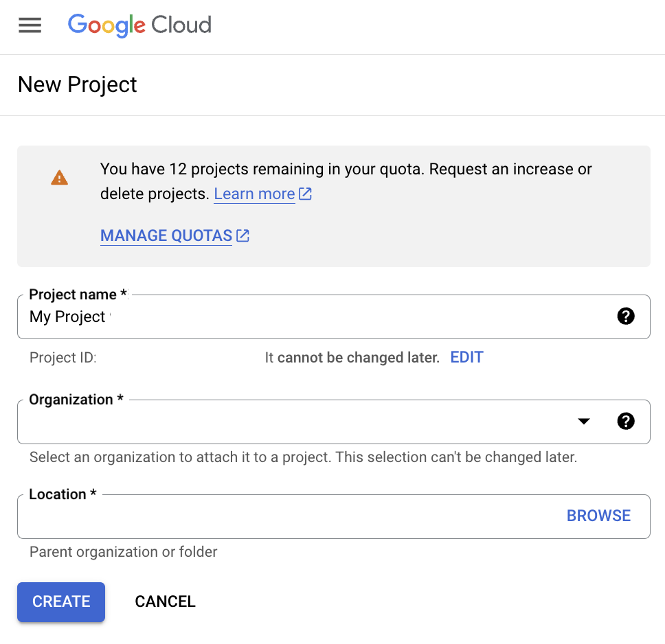665x644 pixels.
Task: Click EDIT to change the Project ID
Action: (466, 357)
